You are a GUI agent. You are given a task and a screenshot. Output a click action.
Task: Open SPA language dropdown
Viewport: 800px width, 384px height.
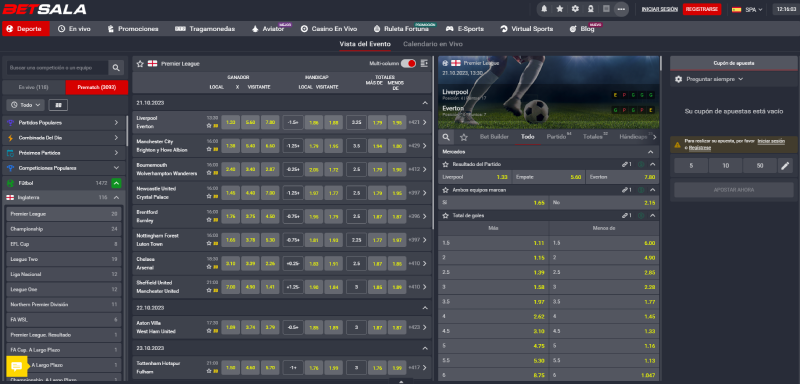coord(747,9)
